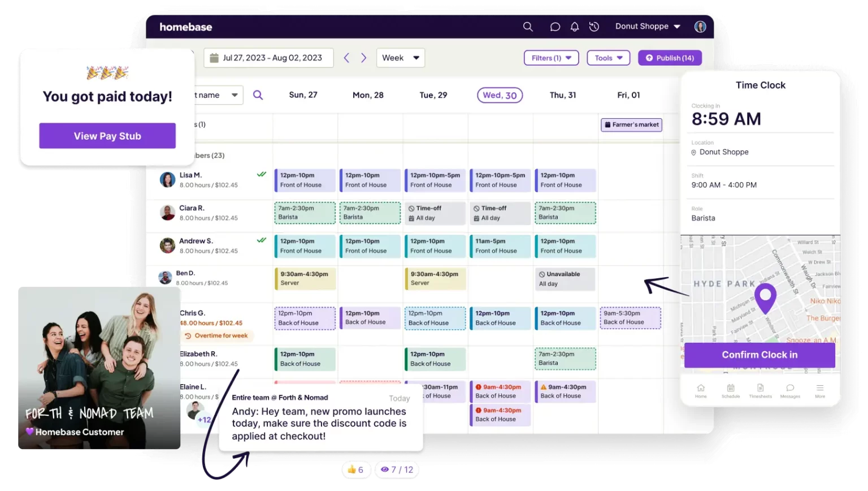
Task: Click Ben D.'s profile photo
Action: point(165,278)
